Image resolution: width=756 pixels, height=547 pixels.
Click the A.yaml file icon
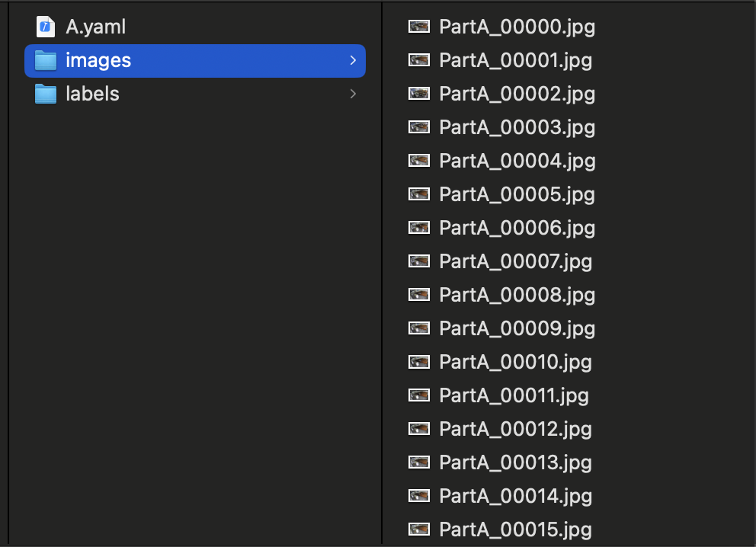[46, 27]
